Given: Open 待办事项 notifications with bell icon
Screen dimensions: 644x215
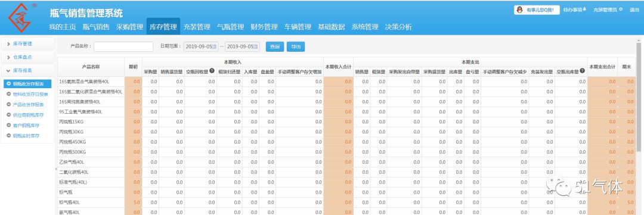Looking at the screenshot, I should [575, 10].
